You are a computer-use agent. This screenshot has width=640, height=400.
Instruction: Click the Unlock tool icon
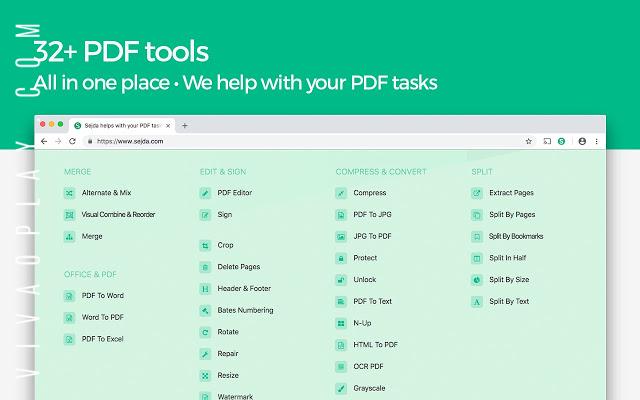pos(341,280)
